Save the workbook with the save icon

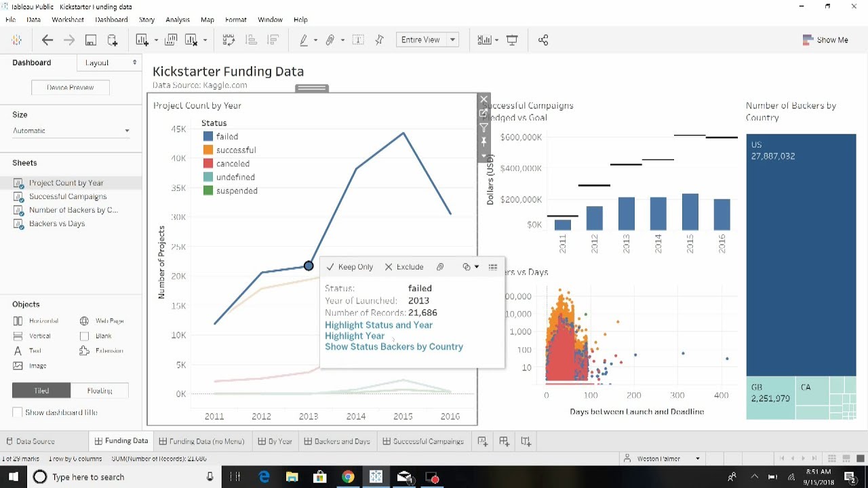point(90,40)
